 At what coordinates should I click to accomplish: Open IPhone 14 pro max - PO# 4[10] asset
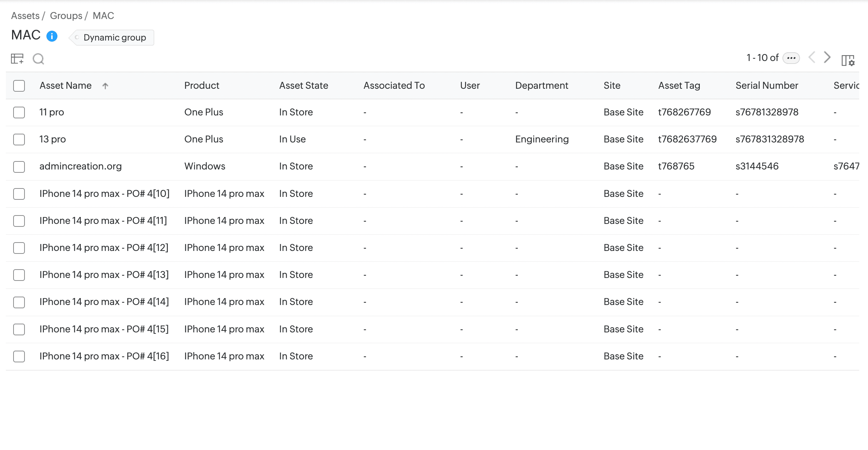tap(104, 194)
